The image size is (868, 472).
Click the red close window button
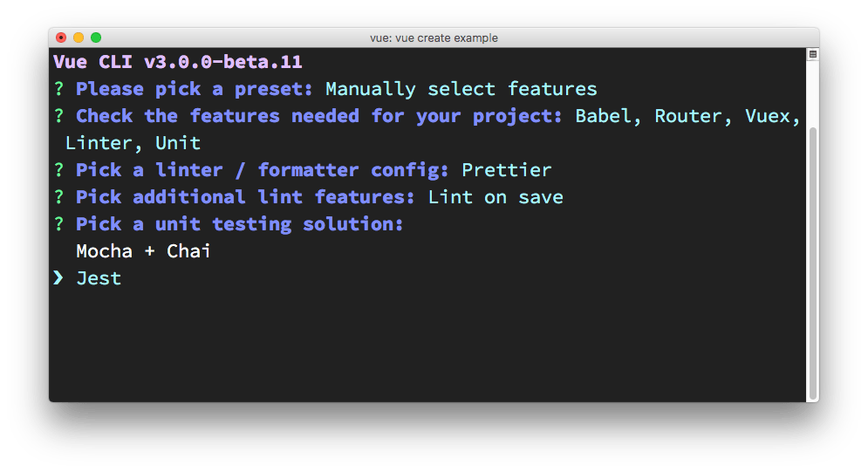(61, 38)
